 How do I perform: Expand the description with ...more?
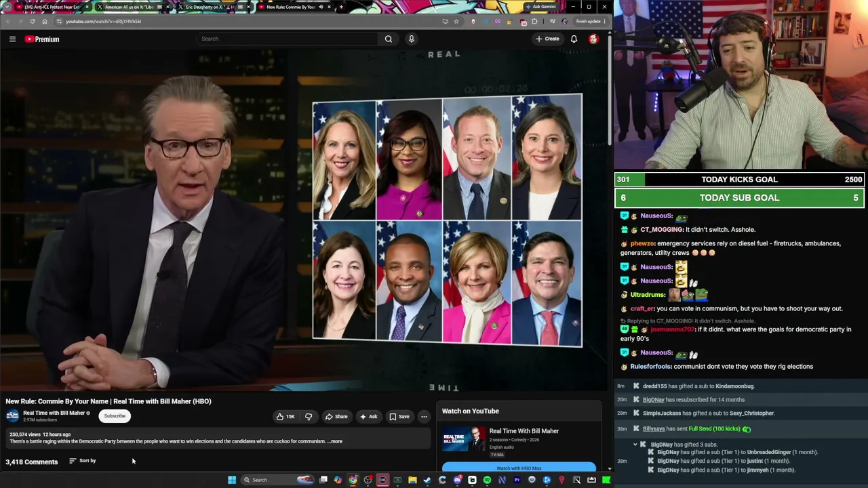click(x=335, y=441)
